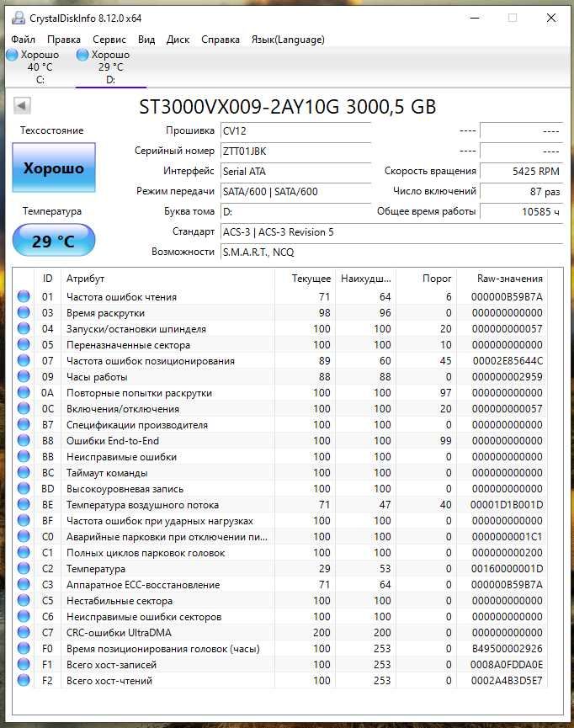
Task: Click the Наихудш... column header
Action: (x=365, y=279)
